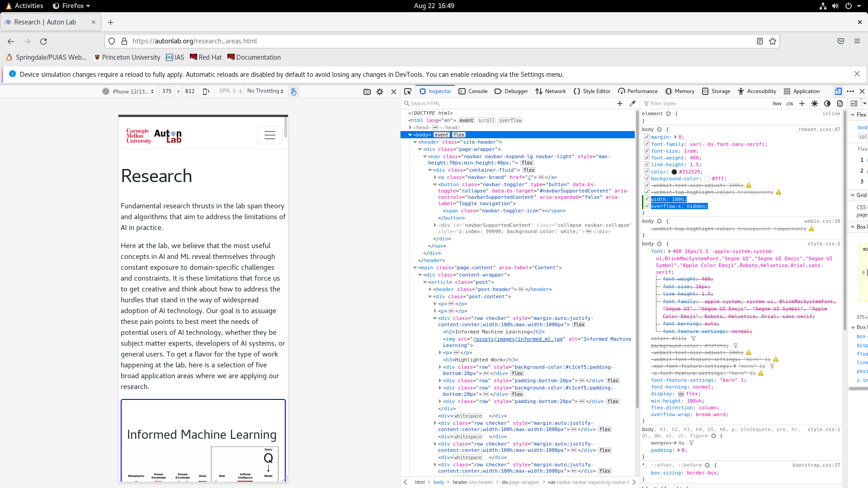Disable the width: 100% declaration
Screen dimensions: 868x488
point(647,199)
